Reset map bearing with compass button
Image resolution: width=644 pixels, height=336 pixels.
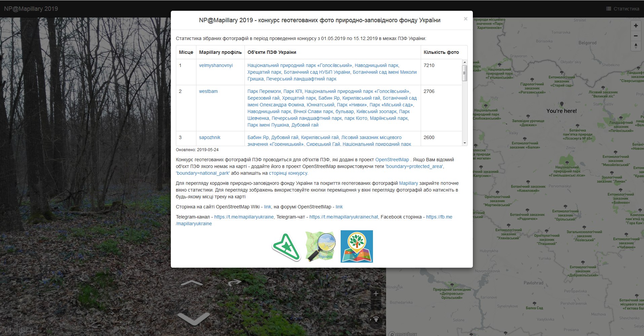click(636, 46)
